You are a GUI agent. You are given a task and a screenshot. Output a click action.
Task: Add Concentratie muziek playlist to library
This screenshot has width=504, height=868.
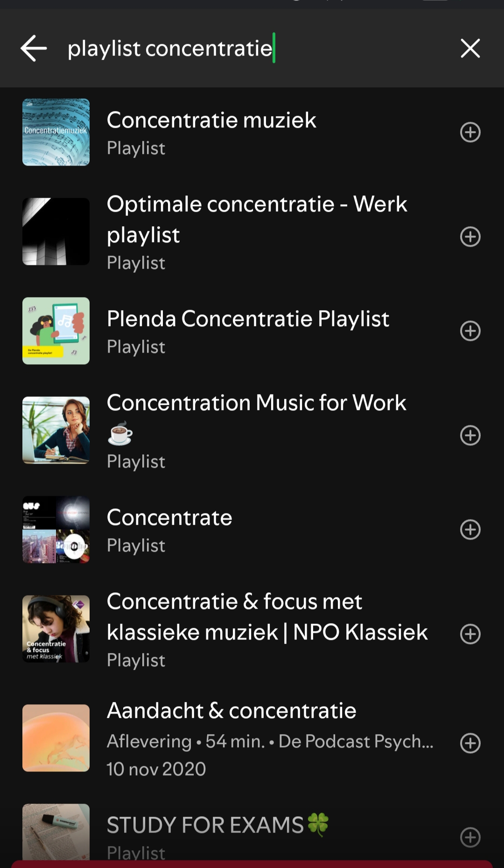tap(470, 132)
